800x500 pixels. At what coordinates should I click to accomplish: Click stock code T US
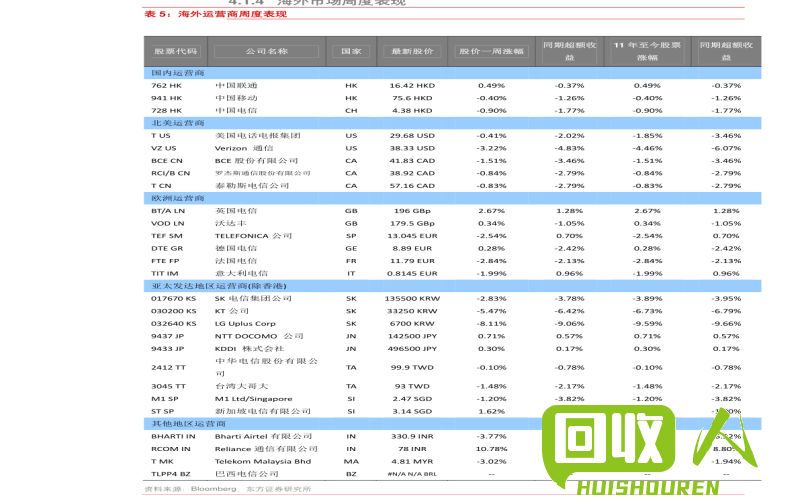(161, 136)
